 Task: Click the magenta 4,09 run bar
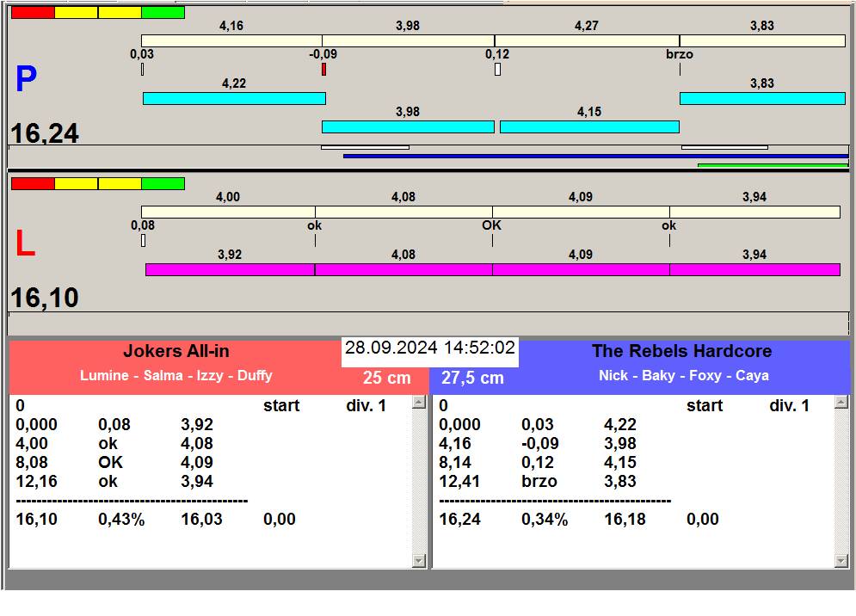(x=580, y=270)
